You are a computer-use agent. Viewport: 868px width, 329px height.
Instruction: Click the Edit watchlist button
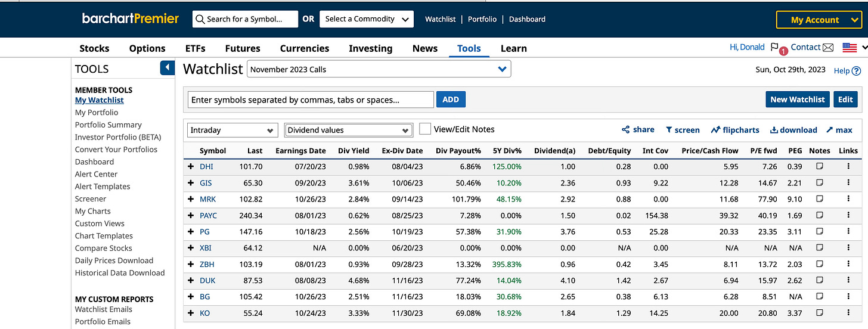845,100
